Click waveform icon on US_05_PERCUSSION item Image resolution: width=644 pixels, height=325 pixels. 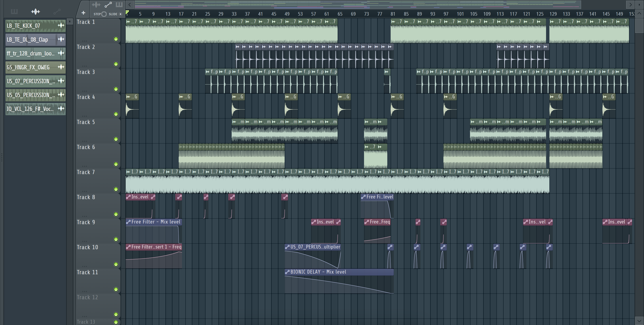pos(61,94)
